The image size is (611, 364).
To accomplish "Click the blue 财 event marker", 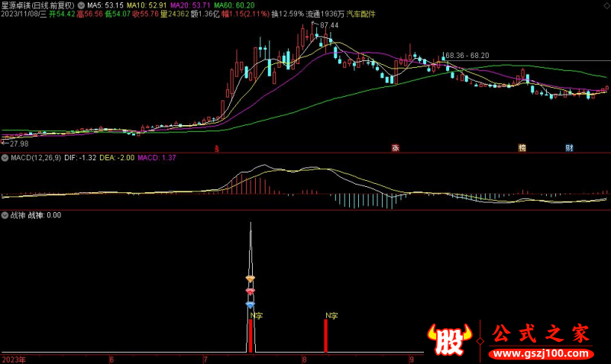I will [x=569, y=147].
